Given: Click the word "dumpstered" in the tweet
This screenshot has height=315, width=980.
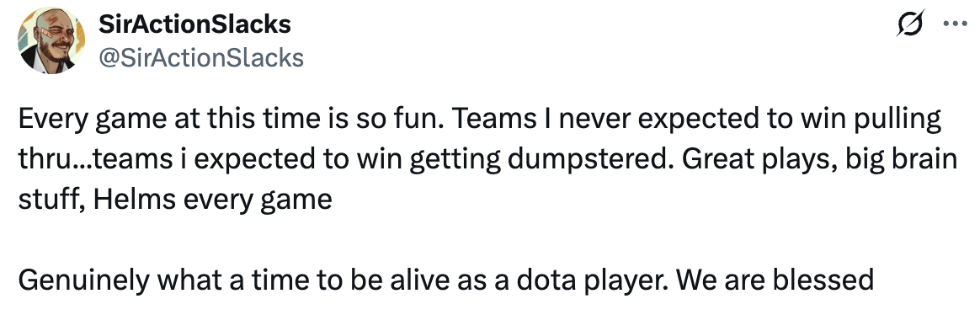Looking at the screenshot, I should (591, 160).
